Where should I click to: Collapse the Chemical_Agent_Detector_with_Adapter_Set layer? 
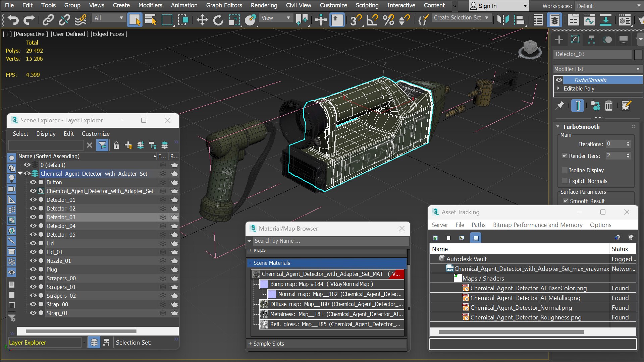point(20,174)
